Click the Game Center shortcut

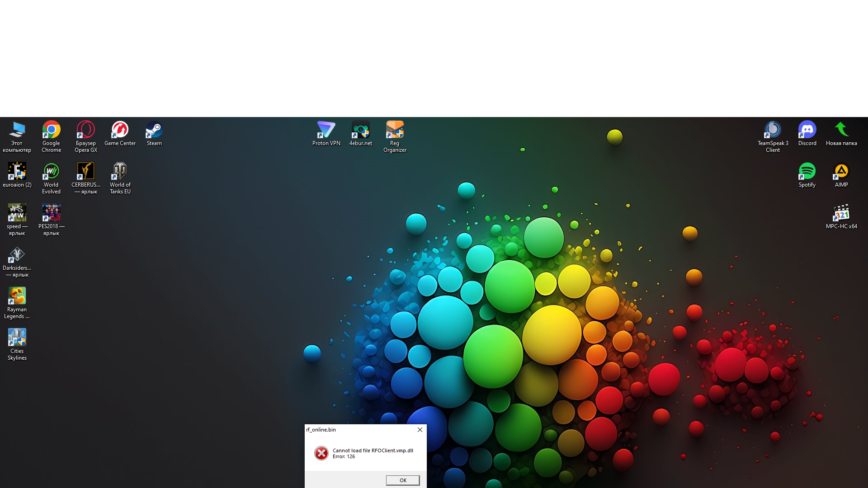click(120, 133)
